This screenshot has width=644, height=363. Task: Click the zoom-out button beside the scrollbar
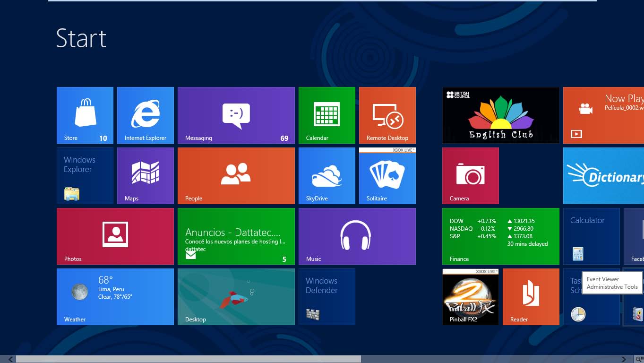pyautogui.click(x=639, y=359)
